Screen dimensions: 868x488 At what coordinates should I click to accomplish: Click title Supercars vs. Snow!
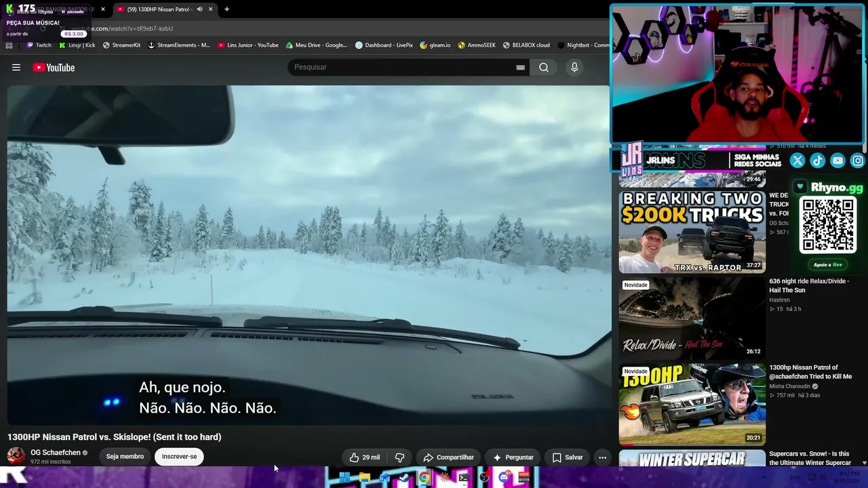tap(810, 458)
